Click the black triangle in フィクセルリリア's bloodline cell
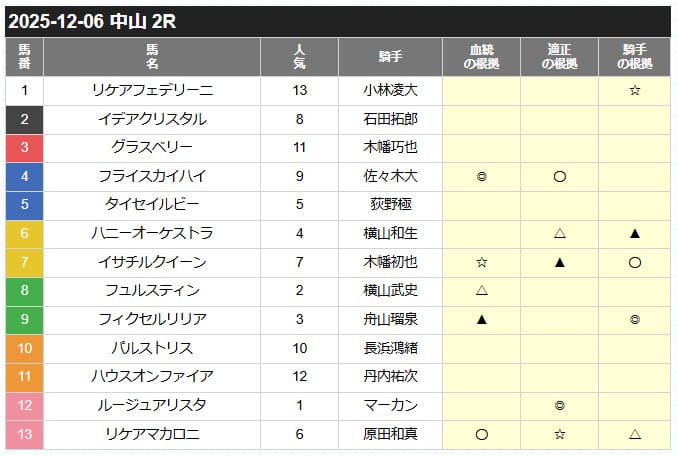Screen dimensions: 677x456 coord(482,321)
